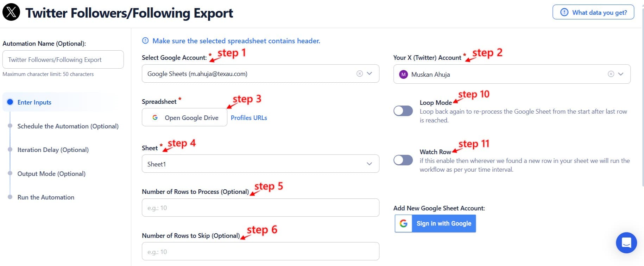This screenshot has height=266, width=644.
Task: Enable Loop Mode
Action: (403, 110)
